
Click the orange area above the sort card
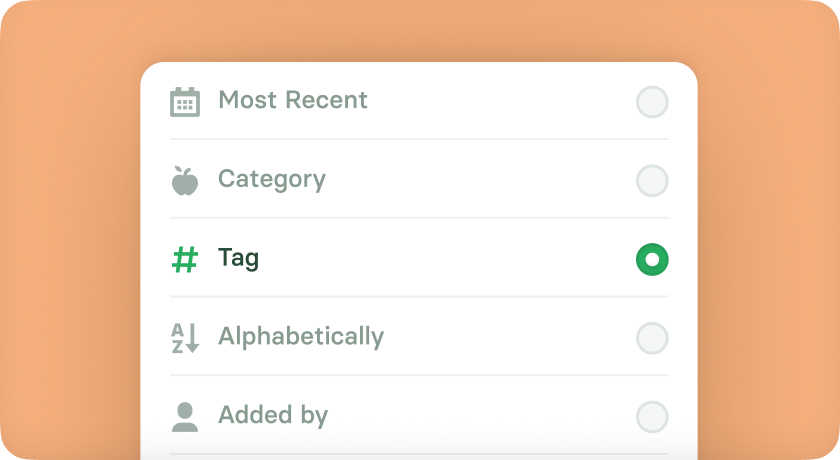[419, 31]
